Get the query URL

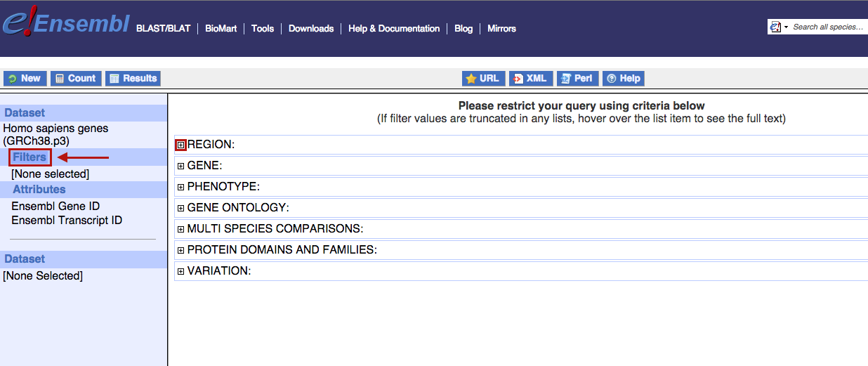point(482,79)
